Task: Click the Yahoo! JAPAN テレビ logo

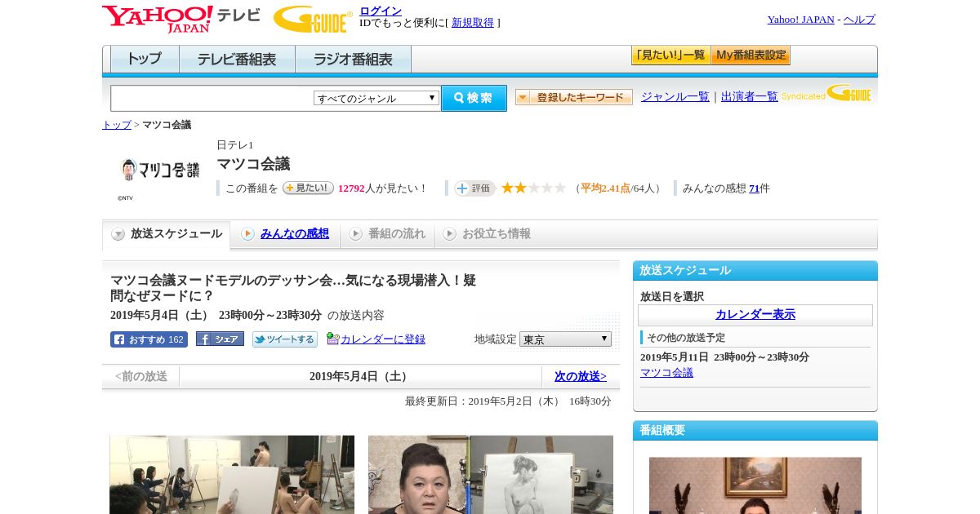Action: [181, 19]
